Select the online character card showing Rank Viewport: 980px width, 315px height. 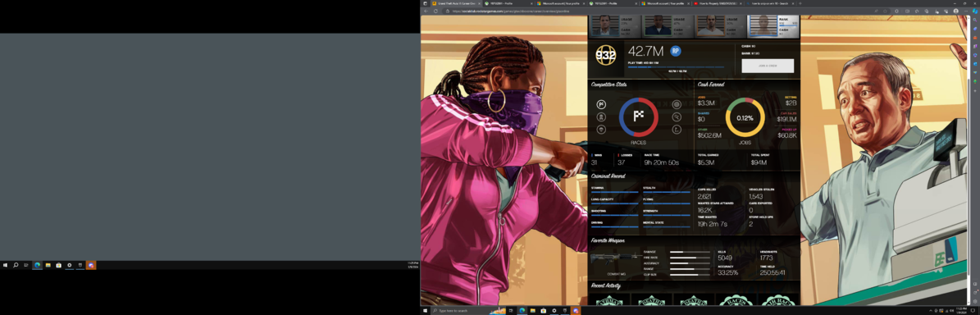(x=774, y=26)
